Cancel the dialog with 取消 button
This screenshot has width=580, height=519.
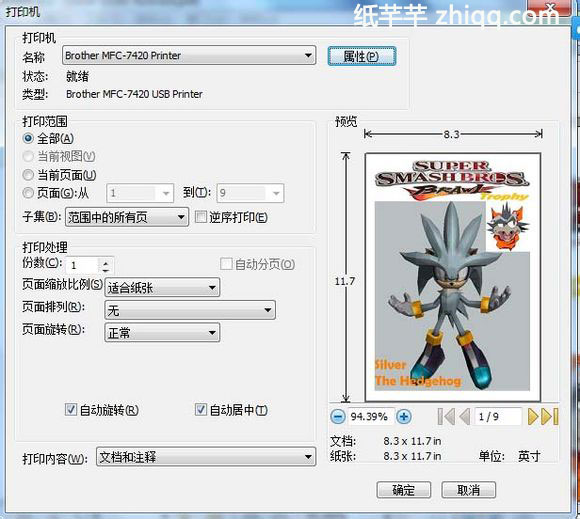469,490
